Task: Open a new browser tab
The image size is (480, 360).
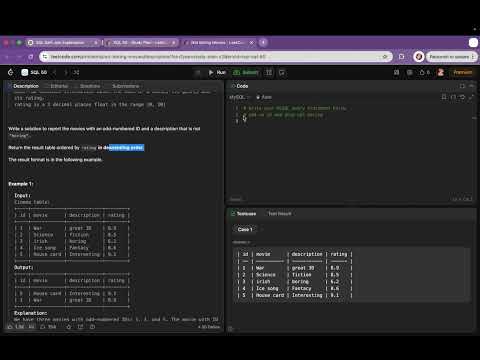Action: pos(263,42)
